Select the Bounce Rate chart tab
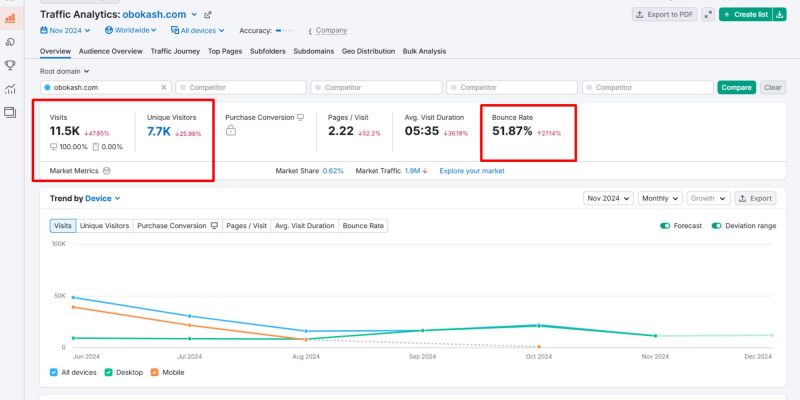The width and height of the screenshot is (800, 400). coord(363,226)
